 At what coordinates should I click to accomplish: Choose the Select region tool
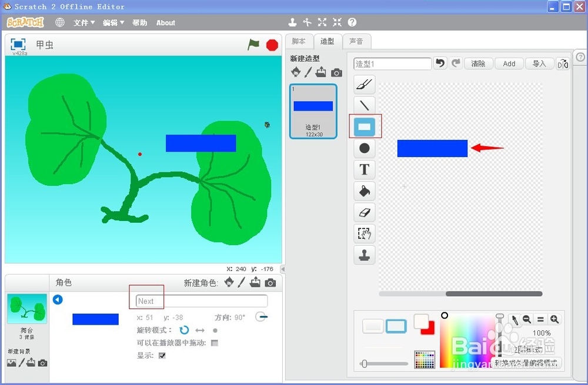click(x=364, y=233)
